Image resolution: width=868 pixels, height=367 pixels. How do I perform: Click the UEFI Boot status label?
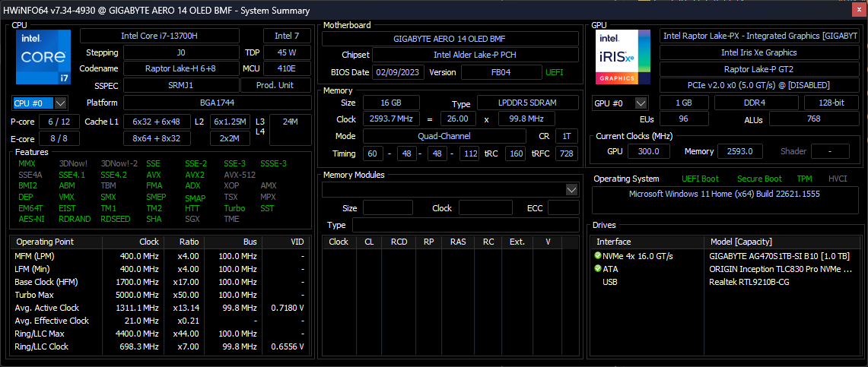(701, 179)
